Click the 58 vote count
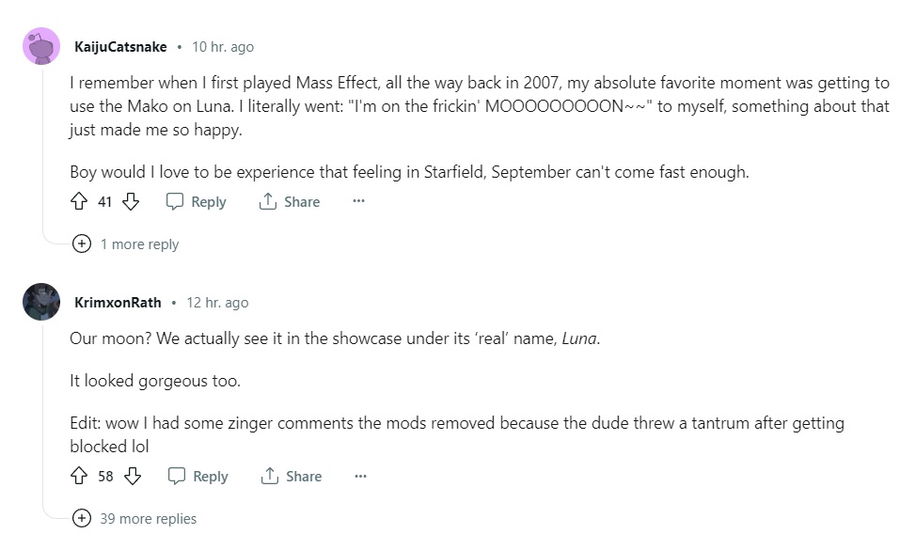The height and width of the screenshot is (550, 900). (x=106, y=476)
